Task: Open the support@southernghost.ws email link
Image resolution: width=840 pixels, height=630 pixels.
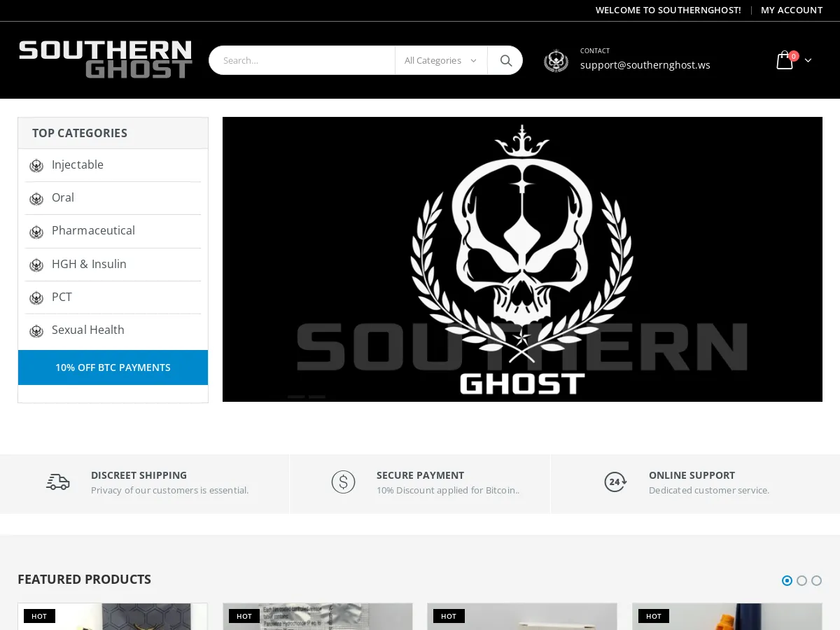Action: pyautogui.click(x=645, y=64)
